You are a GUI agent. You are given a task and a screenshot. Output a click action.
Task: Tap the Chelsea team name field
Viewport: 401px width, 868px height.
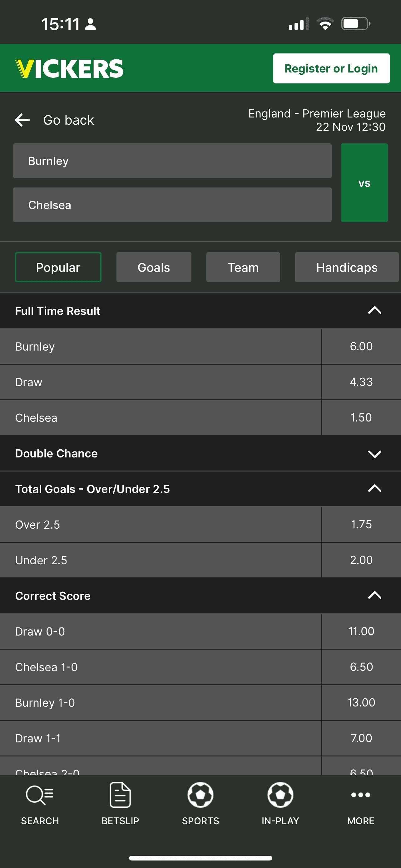(172, 205)
